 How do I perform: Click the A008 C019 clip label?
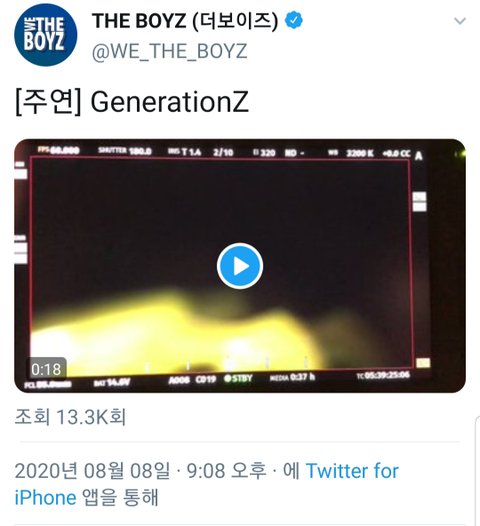click(192, 379)
